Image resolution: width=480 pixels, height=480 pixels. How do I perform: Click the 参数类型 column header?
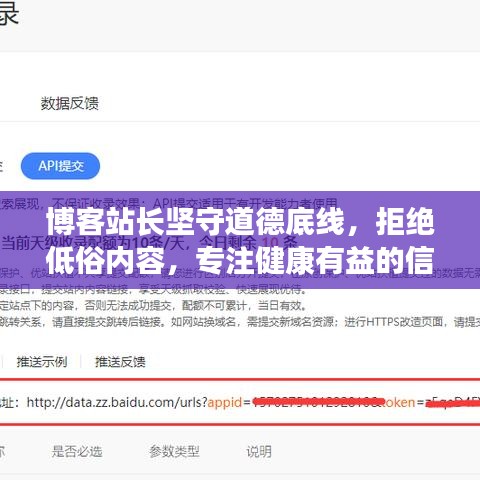point(174,452)
